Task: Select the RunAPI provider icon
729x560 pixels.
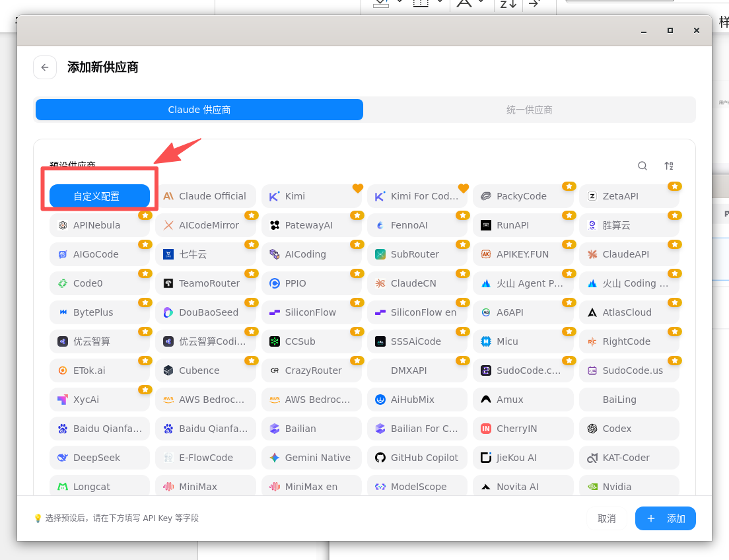Action: pos(486,225)
